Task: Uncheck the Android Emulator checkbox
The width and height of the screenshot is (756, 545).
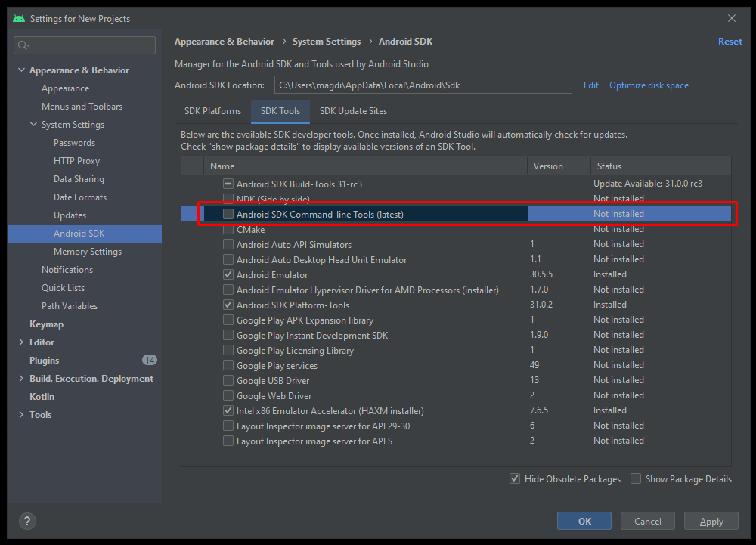Action: point(228,274)
